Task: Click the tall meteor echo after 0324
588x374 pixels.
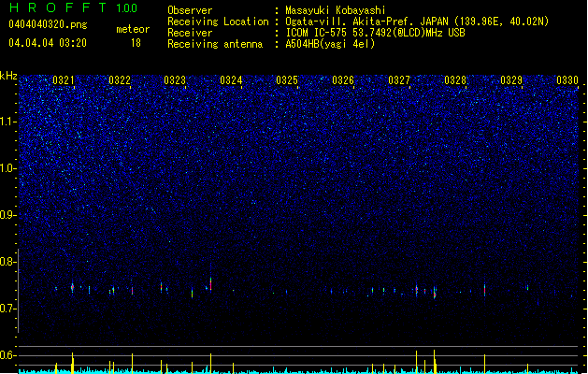Action: click(x=210, y=283)
